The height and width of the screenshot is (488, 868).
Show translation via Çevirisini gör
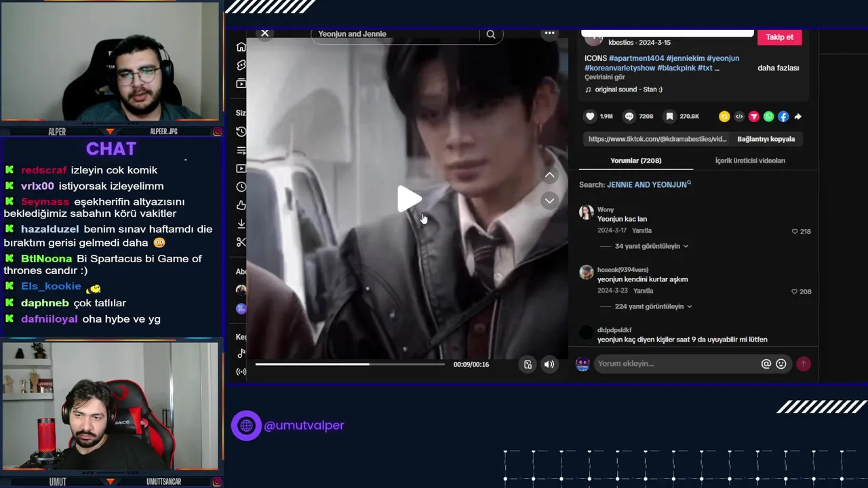click(605, 77)
